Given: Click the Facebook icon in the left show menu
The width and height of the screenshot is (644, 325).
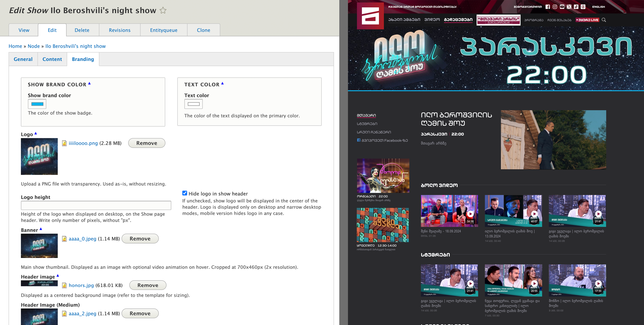Looking at the screenshot, I should click(359, 140).
